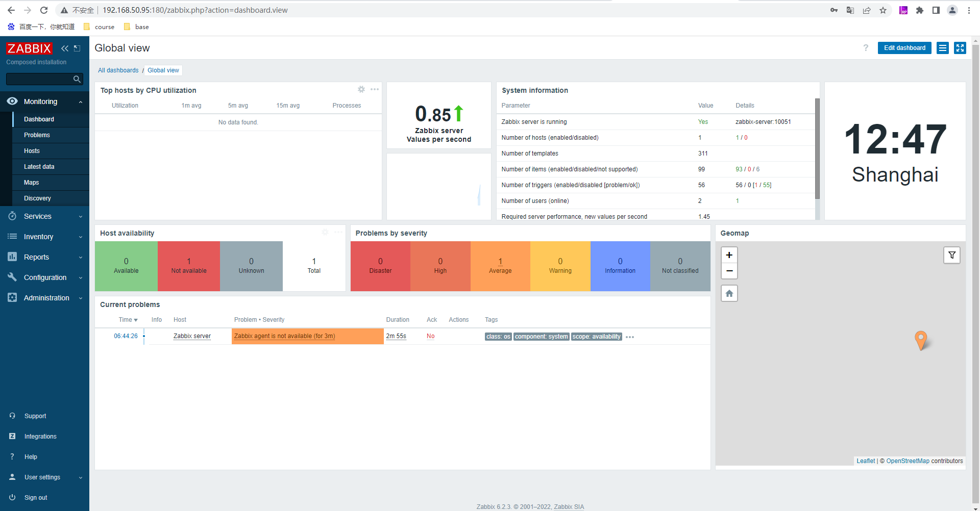Click the saved password key icon
980x511 pixels.
tap(834, 10)
